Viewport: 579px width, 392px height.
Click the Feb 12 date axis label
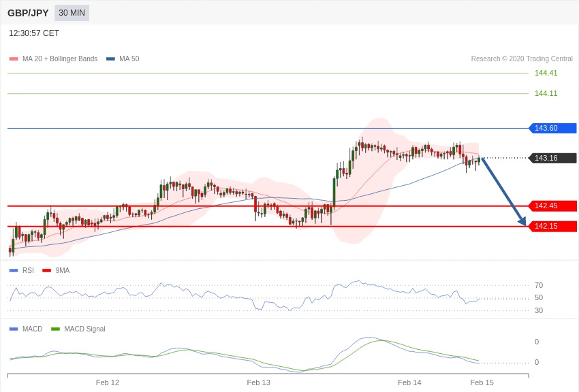(108, 382)
